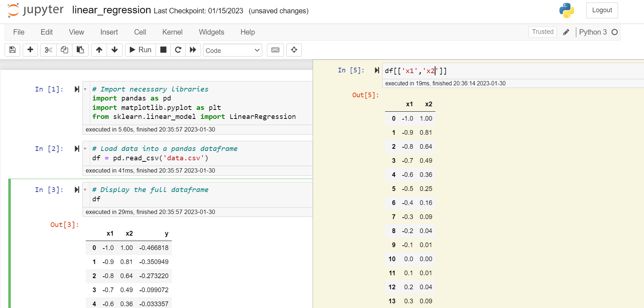
Task: Open the cell type Code dropdown
Action: [x=232, y=50]
